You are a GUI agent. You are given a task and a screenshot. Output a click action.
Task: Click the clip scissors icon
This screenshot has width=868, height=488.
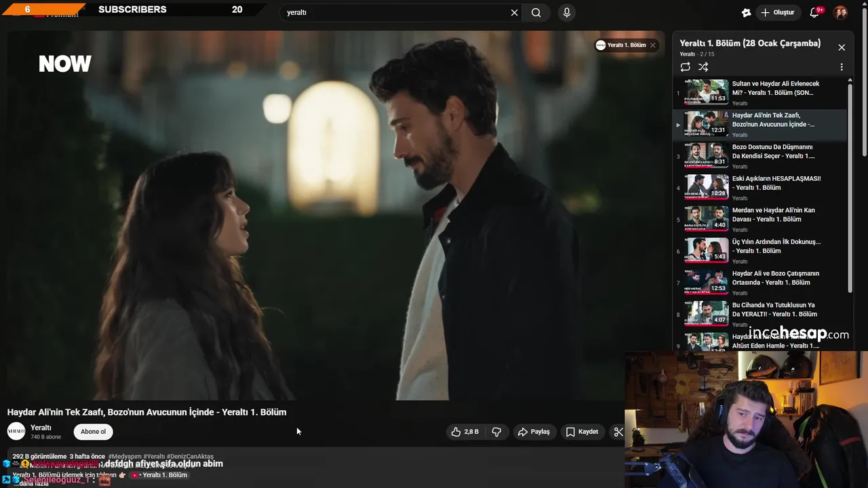(x=618, y=432)
